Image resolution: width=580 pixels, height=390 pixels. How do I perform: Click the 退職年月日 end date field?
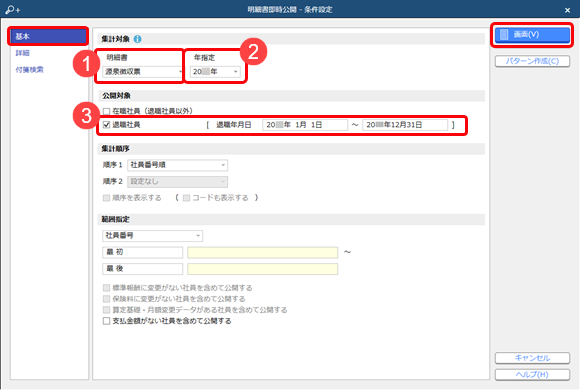(405, 125)
